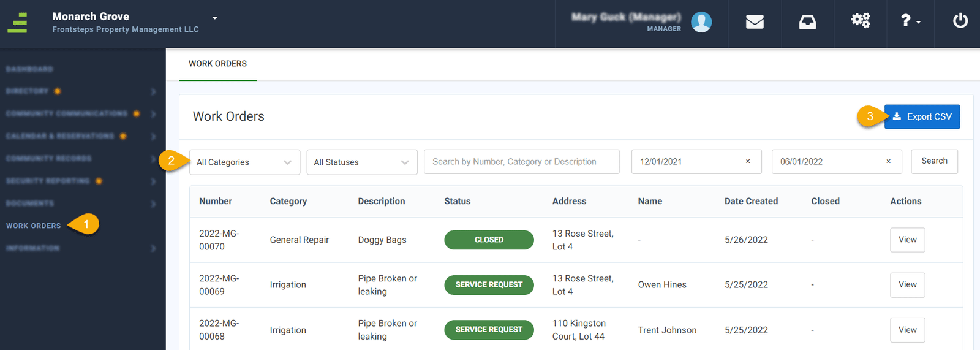980x350 pixels.
Task: Click the 110 Kingston Court address cell
Action: (x=579, y=330)
